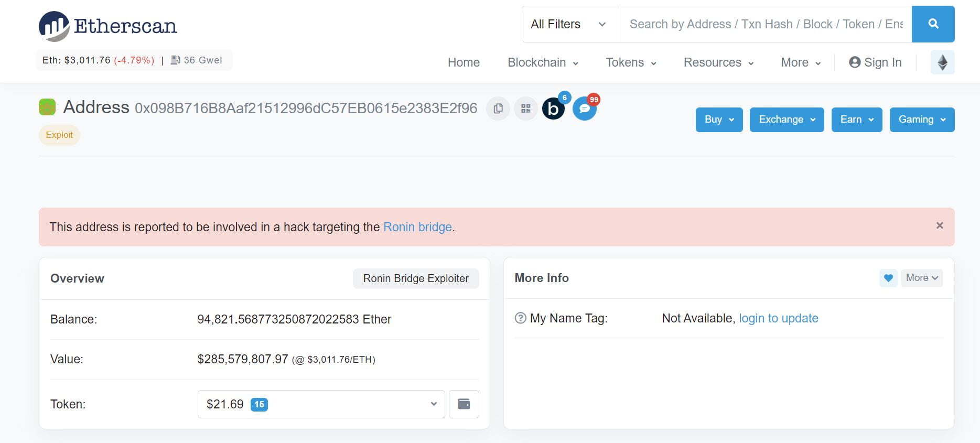The width and height of the screenshot is (980, 443).
Task: Open the Blockscan 'b' icon with badge 6
Action: 554,108
